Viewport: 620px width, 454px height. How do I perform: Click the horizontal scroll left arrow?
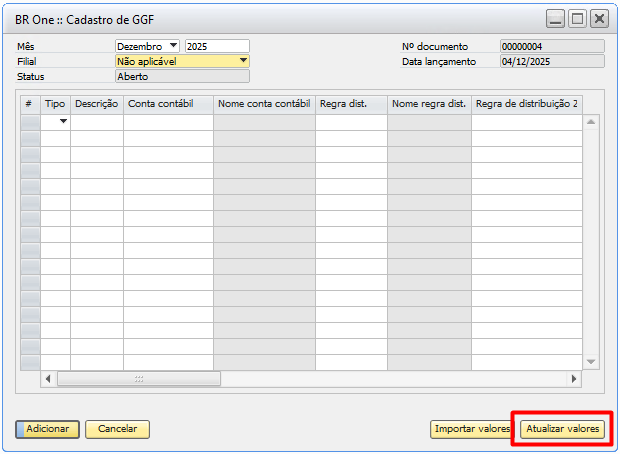48,379
